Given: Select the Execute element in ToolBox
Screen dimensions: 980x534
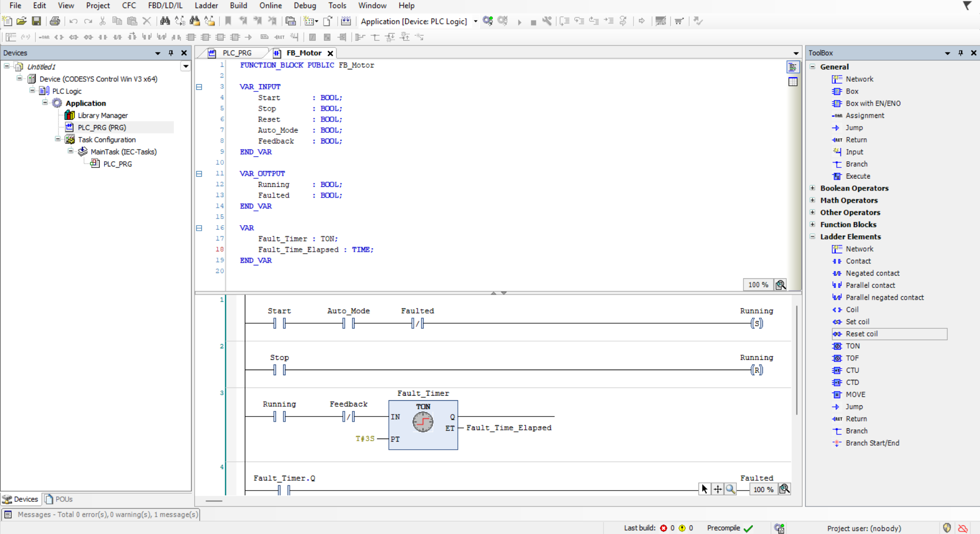Looking at the screenshot, I should click(857, 176).
